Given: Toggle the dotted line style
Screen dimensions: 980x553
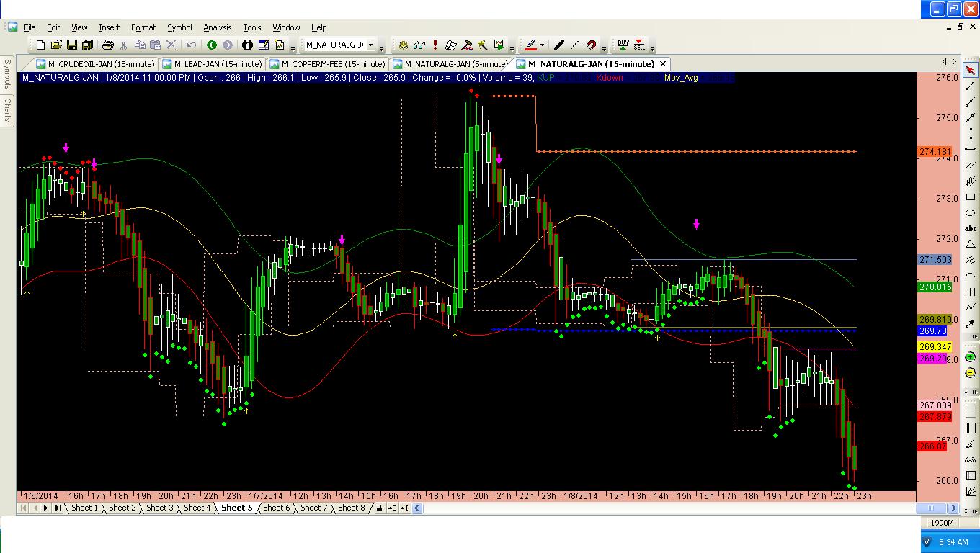Looking at the screenshot, I should point(574,45).
